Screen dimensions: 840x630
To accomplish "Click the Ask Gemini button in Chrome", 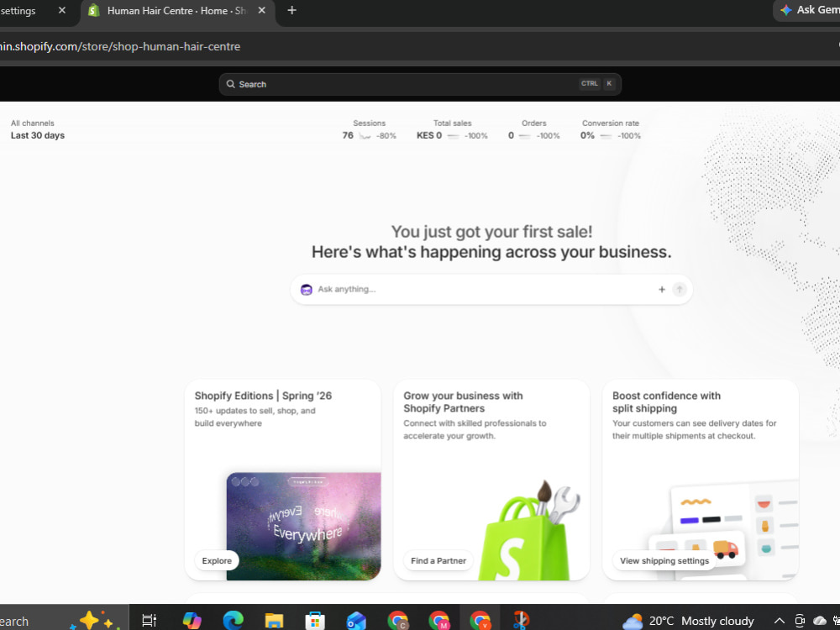I will (x=808, y=10).
